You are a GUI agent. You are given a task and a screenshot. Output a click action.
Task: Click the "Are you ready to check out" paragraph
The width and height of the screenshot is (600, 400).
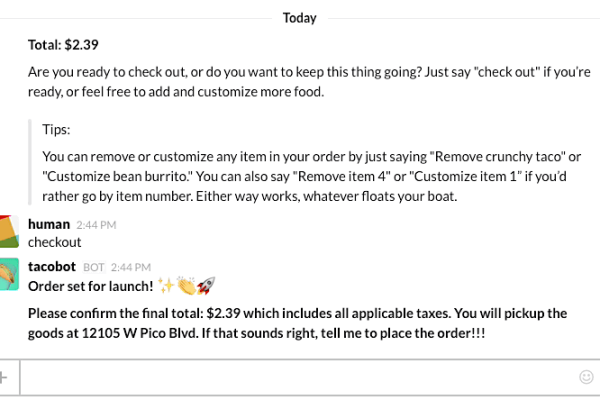pos(300,83)
